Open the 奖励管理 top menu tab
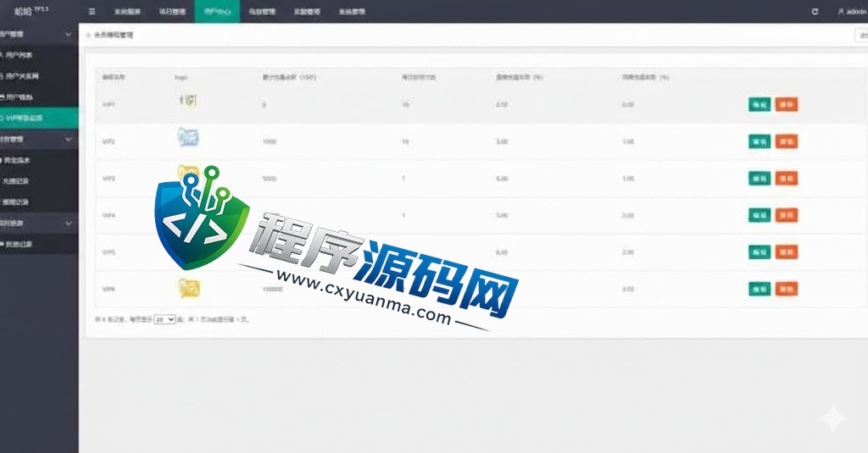868x453 pixels. 307,11
